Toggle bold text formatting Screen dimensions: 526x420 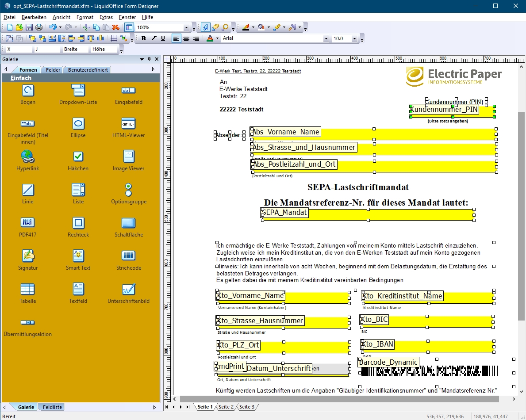coord(144,38)
